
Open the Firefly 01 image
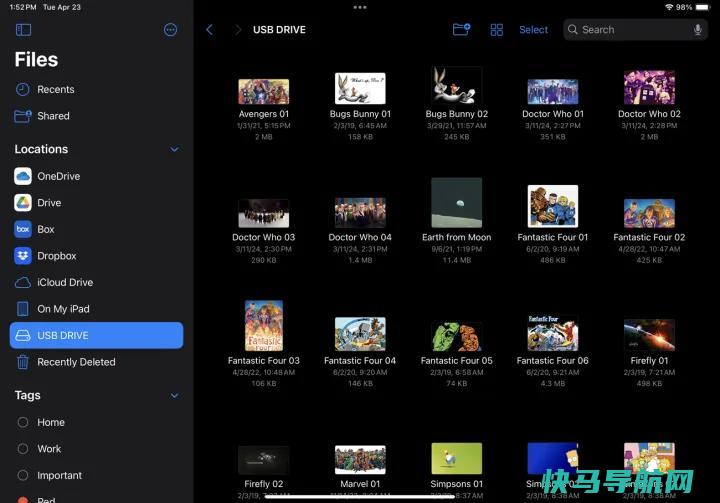649,335
